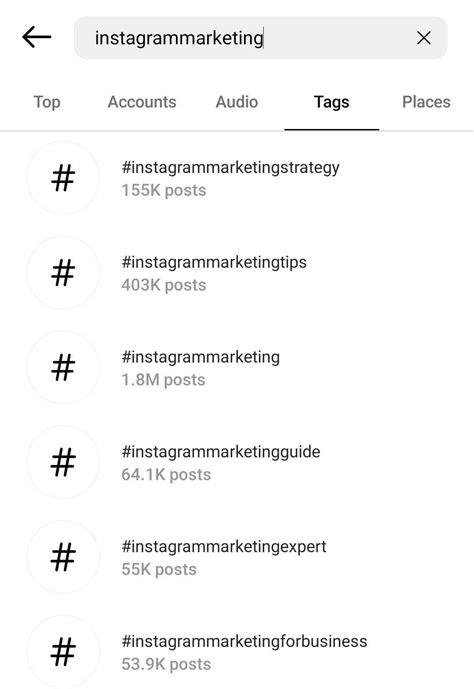The image size is (474, 689).
Task: Go to the Places tab
Action: tap(426, 102)
